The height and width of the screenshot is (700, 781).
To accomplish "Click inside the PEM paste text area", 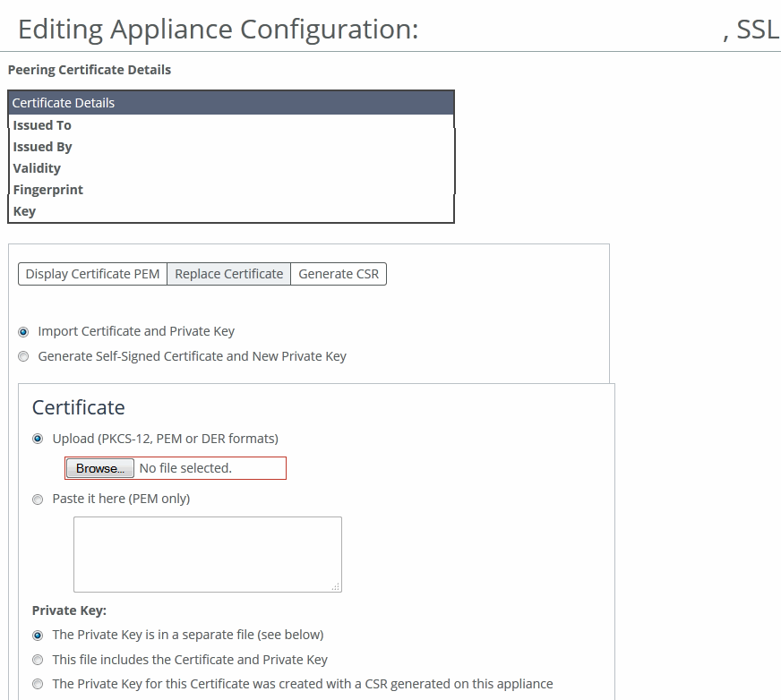I will pos(207,553).
